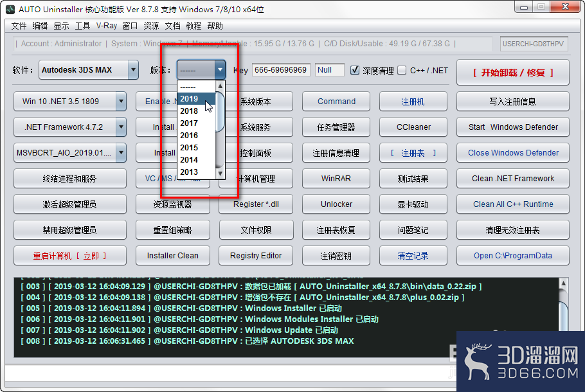Select version 2018 from the list
This screenshot has height=392, width=585.
tap(197, 111)
